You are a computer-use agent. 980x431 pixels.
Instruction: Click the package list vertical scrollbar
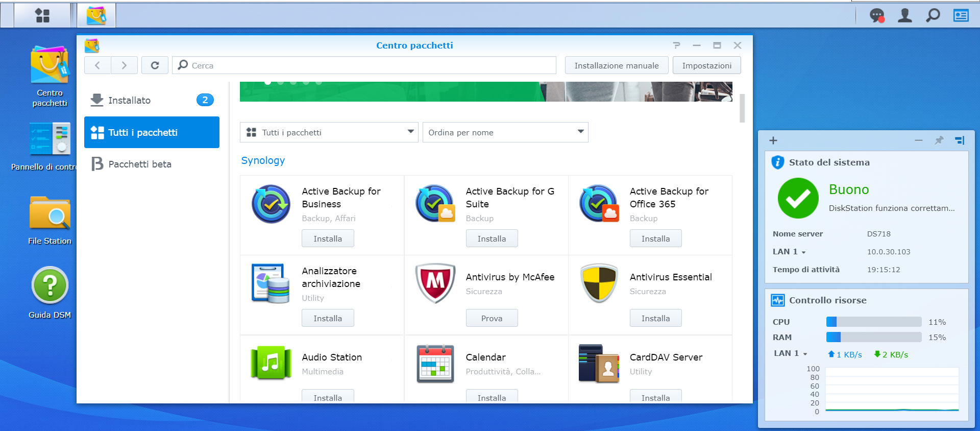tap(742, 108)
